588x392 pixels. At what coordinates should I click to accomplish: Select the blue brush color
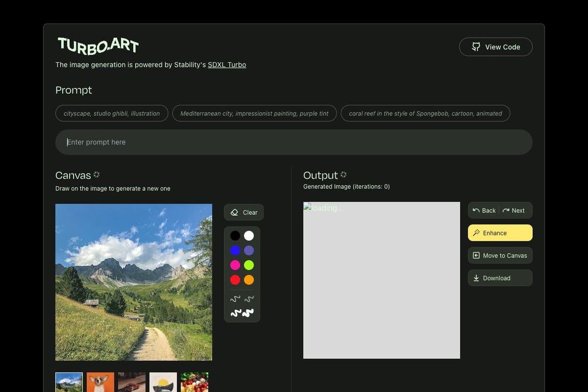(235, 250)
